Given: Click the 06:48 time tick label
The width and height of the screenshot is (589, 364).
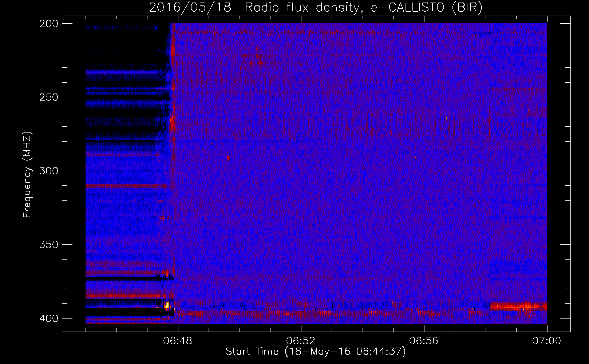Looking at the screenshot, I should pos(178,341).
